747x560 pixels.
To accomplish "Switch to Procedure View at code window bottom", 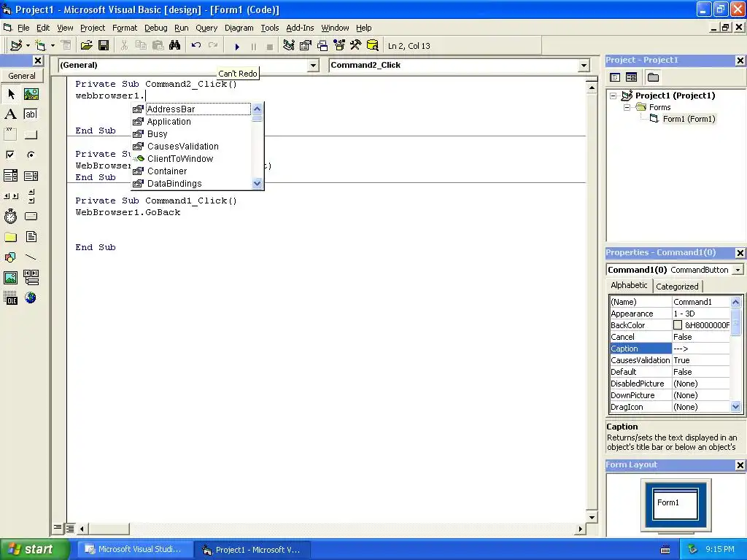I will [58, 528].
